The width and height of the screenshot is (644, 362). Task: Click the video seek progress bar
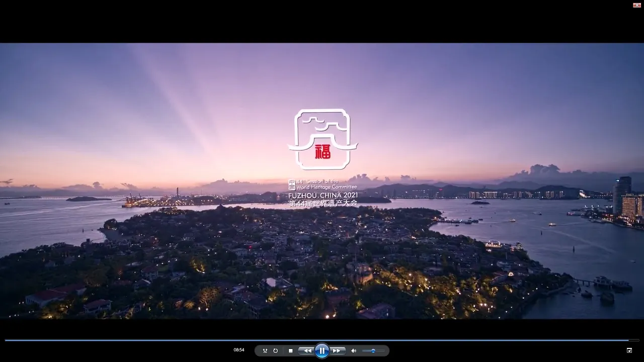(x=322, y=340)
